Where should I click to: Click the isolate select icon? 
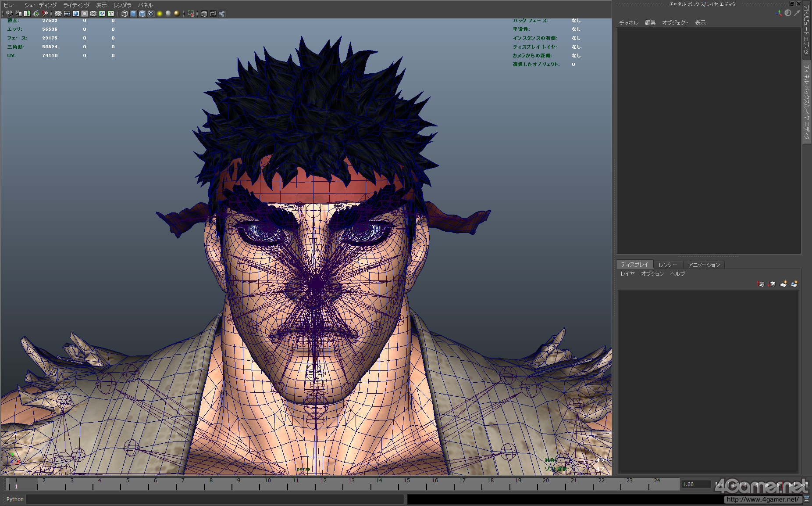(x=191, y=14)
